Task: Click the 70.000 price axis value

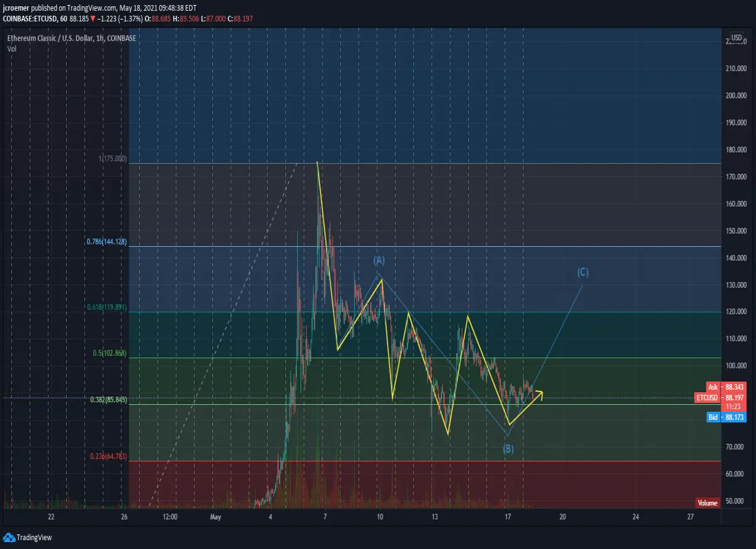Action: coord(736,447)
